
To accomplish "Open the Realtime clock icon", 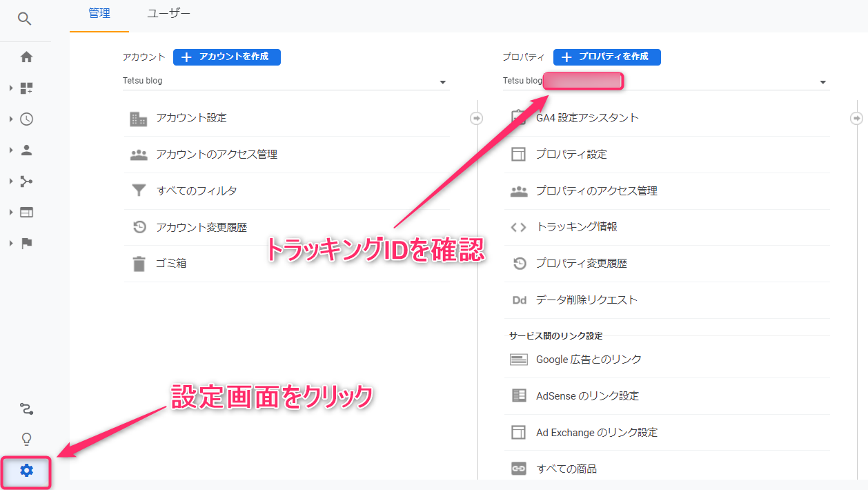I will click(26, 119).
